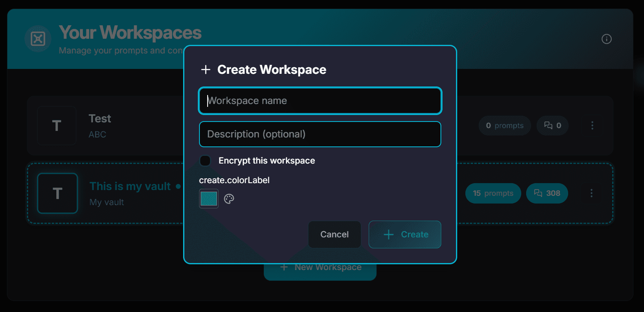Select the teal color swatch
Screen dimensions: 644x312
(x=209, y=199)
